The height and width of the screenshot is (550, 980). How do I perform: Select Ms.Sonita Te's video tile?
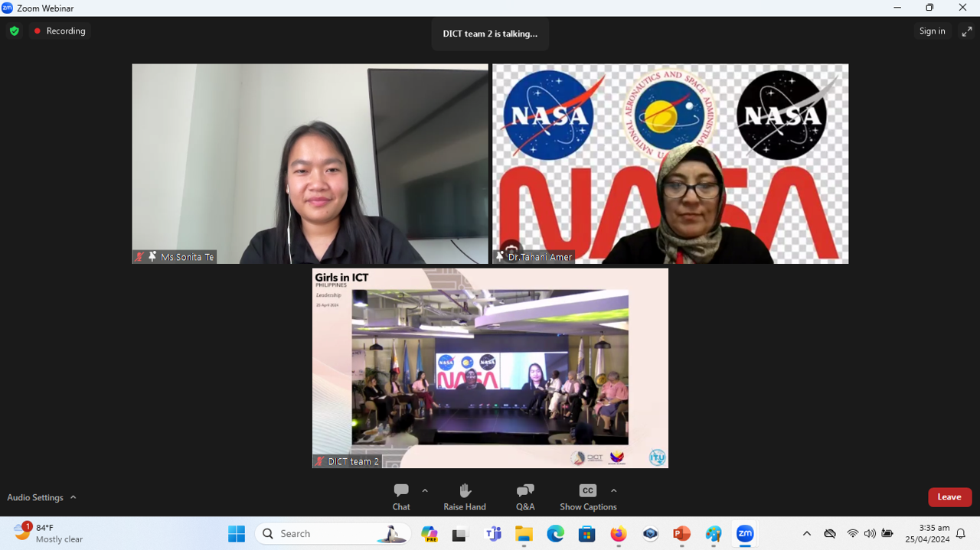tap(310, 164)
